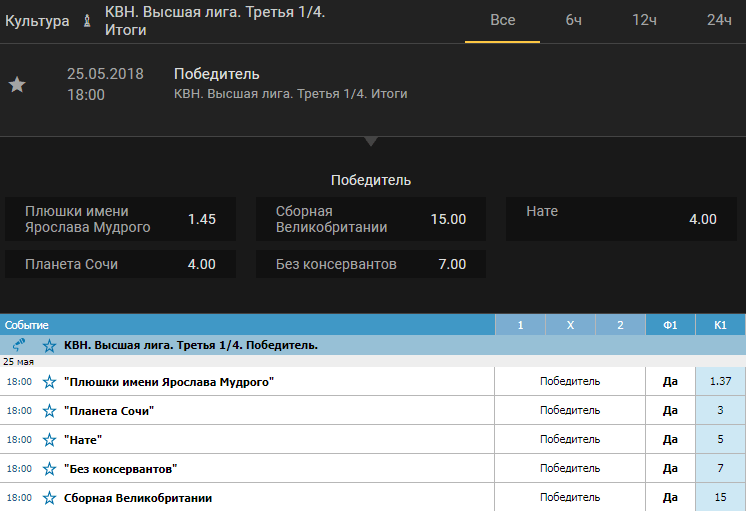Favorite the "Плюшки имени Ярослава Мудрого" row star

[49, 382]
